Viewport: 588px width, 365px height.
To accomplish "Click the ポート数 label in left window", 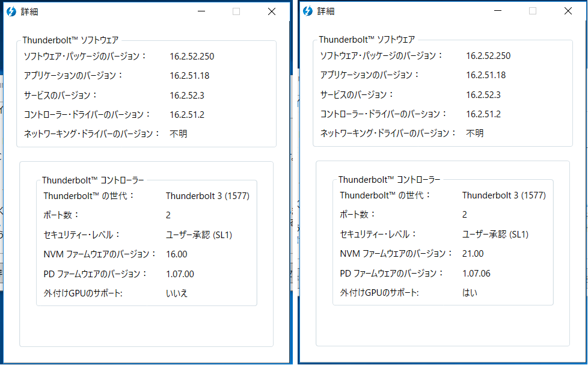I will 61,215.
